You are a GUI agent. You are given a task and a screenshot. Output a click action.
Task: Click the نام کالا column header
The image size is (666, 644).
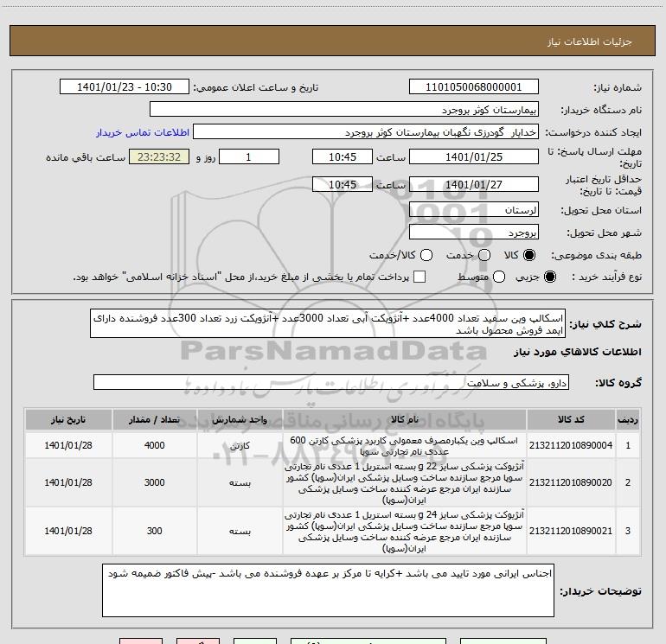405,420
